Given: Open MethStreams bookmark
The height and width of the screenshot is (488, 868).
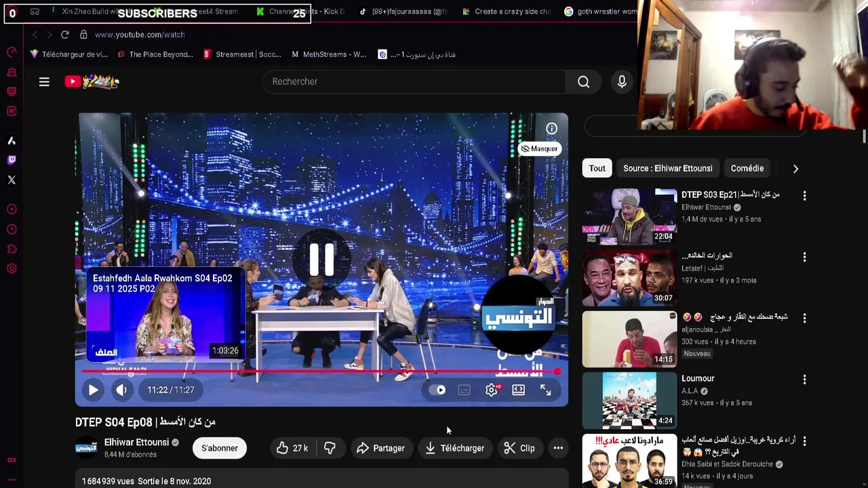Looking at the screenshot, I should pyautogui.click(x=329, y=54).
